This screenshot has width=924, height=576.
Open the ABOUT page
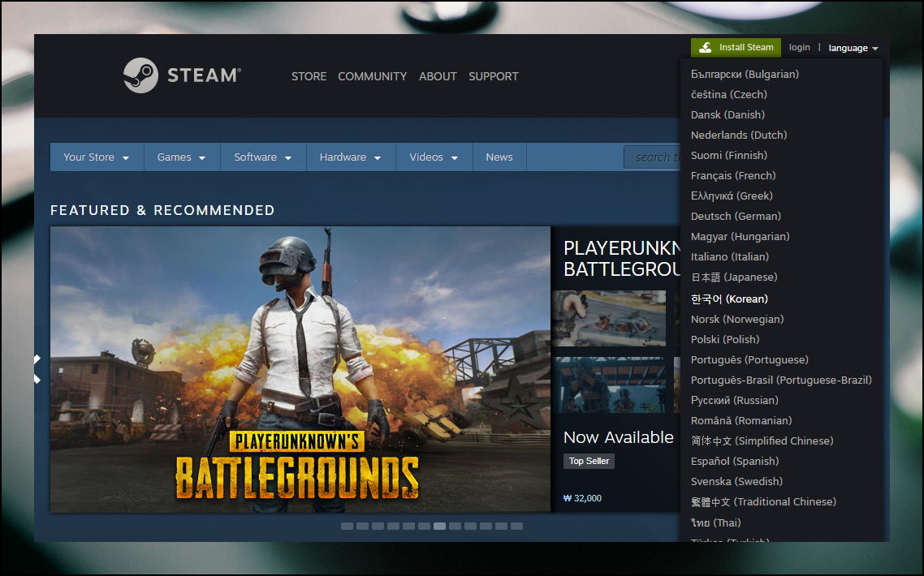(x=438, y=76)
